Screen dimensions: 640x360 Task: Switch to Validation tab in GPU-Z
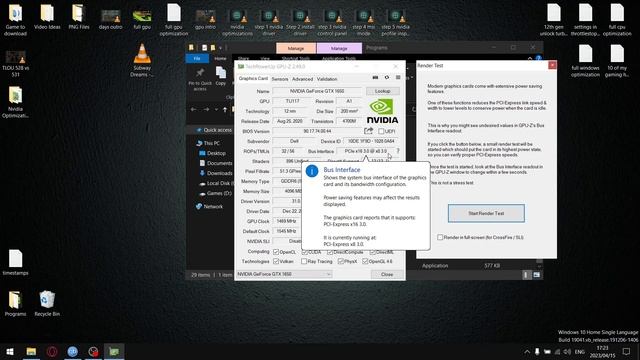(327, 79)
